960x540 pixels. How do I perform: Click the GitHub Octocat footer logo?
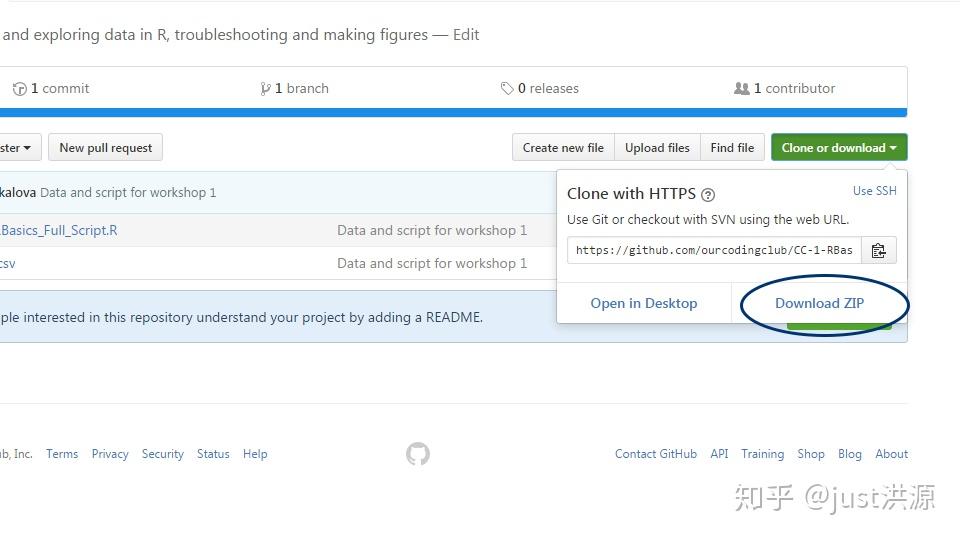click(x=418, y=454)
